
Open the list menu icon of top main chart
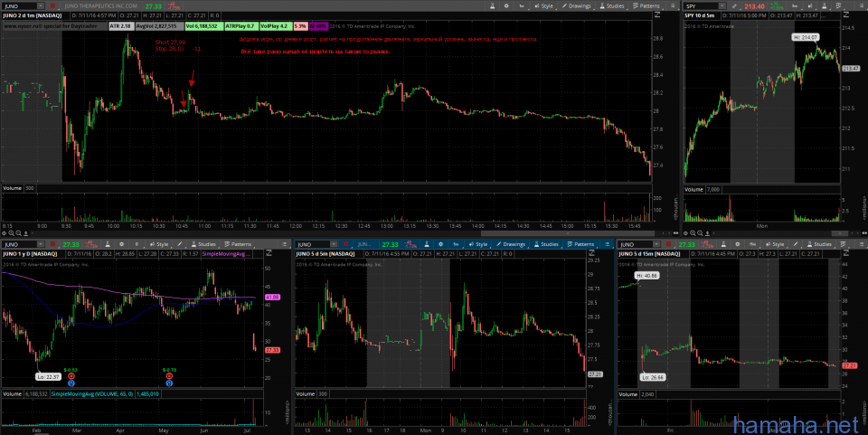(x=673, y=6)
